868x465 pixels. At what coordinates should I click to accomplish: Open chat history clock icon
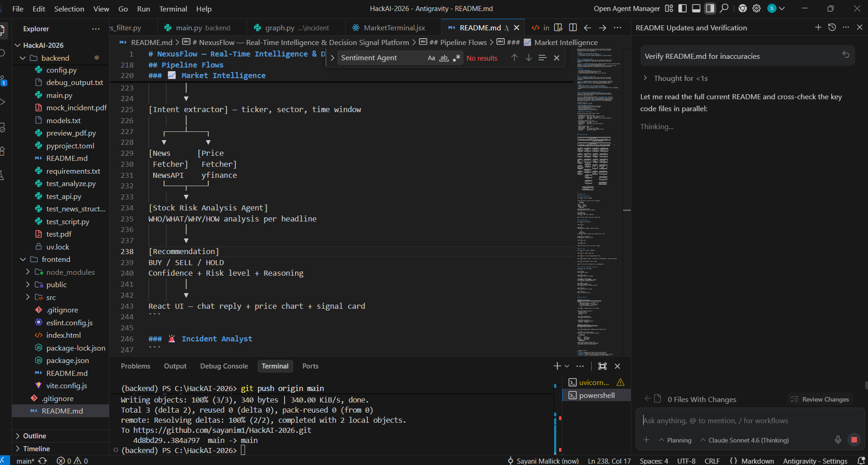tap(832, 28)
